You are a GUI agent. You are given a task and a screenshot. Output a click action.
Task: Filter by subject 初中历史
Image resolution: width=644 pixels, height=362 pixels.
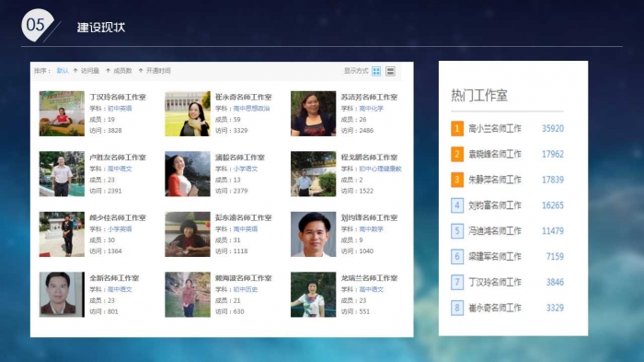pyautogui.click(x=246, y=289)
